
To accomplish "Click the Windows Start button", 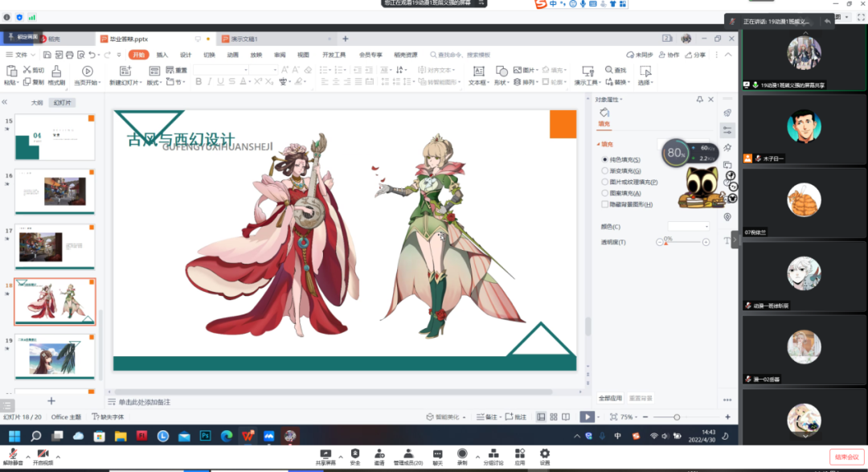I will click(x=14, y=436).
